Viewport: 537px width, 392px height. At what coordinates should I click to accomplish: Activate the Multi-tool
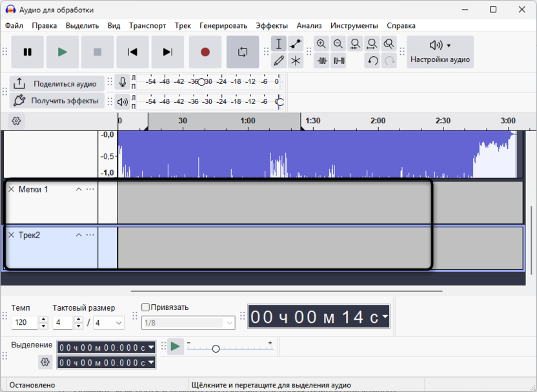295,59
